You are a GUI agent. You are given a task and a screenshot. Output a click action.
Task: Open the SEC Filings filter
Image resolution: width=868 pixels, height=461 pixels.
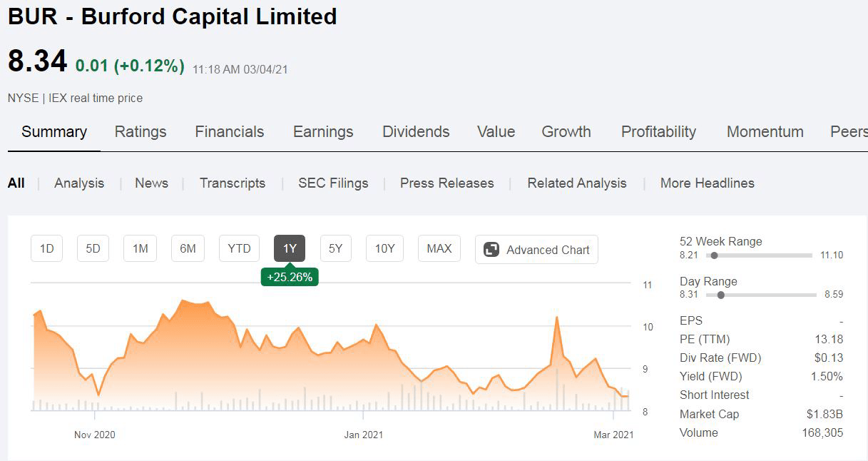point(333,183)
